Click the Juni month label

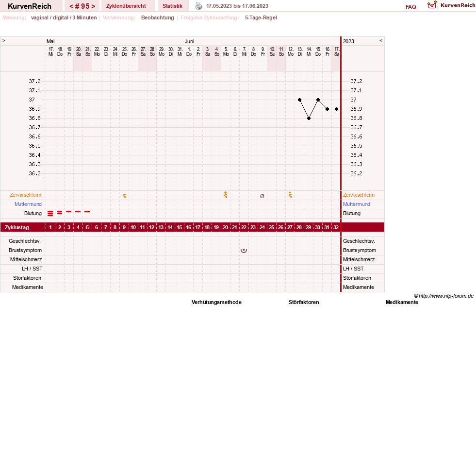tap(189, 41)
